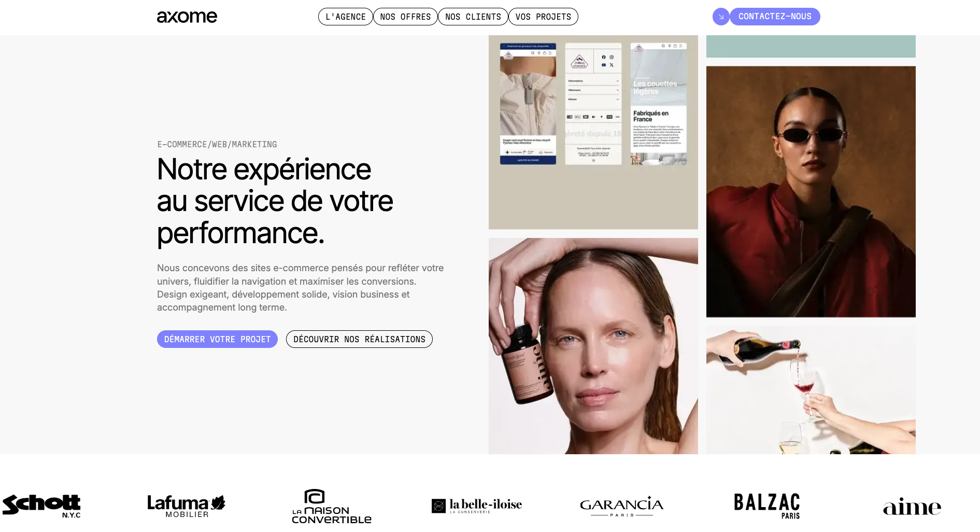Image resolution: width=980 pixels, height=532 pixels.
Task: Open the Schott N.Y.C brand logo
Action: point(41,506)
